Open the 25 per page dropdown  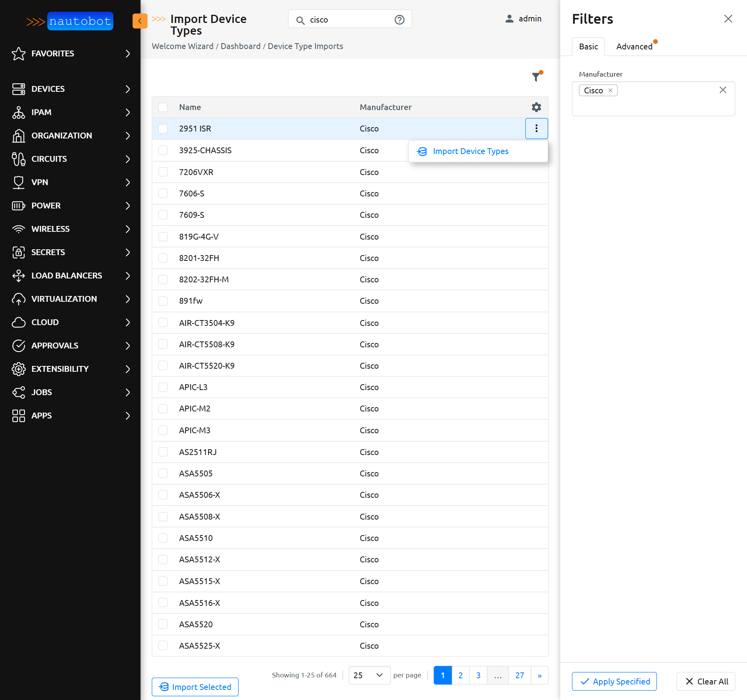point(369,675)
